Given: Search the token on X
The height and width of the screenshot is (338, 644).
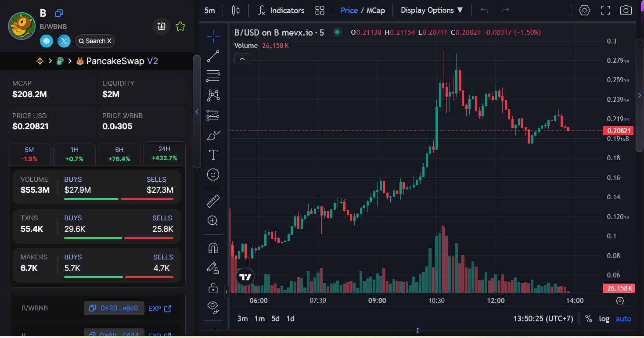Looking at the screenshot, I should coord(95,41).
